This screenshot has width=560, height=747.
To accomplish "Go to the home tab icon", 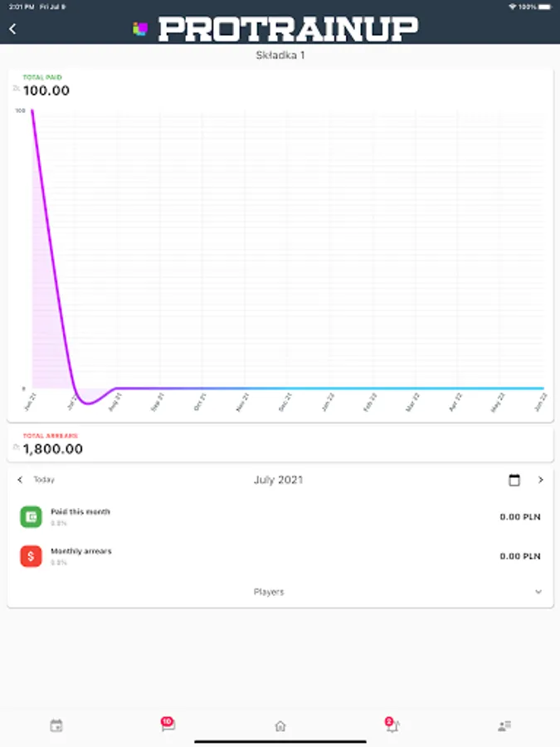I will (280, 725).
